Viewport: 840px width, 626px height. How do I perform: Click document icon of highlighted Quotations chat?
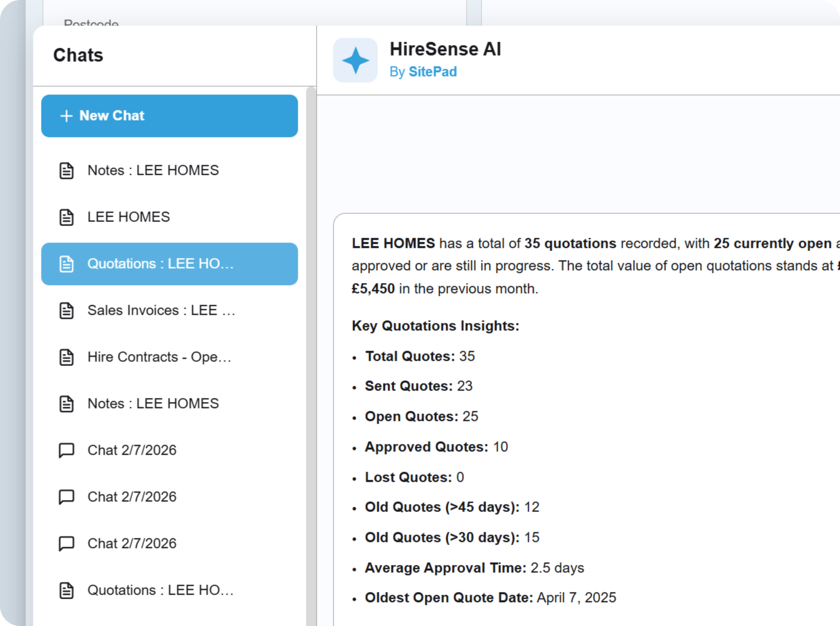[66, 264]
